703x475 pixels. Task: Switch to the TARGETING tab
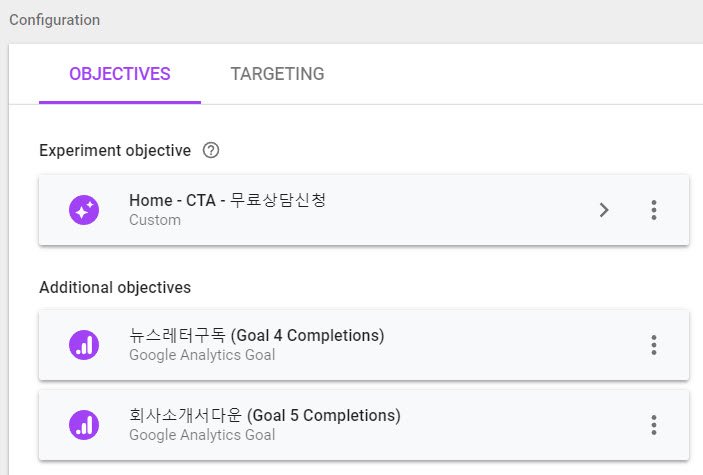point(277,74)
